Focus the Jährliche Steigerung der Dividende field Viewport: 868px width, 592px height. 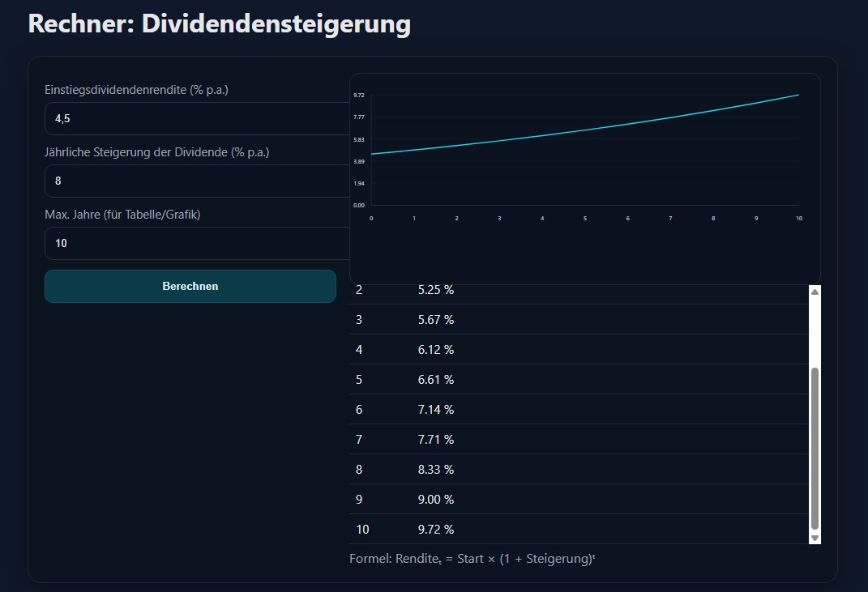195,181
